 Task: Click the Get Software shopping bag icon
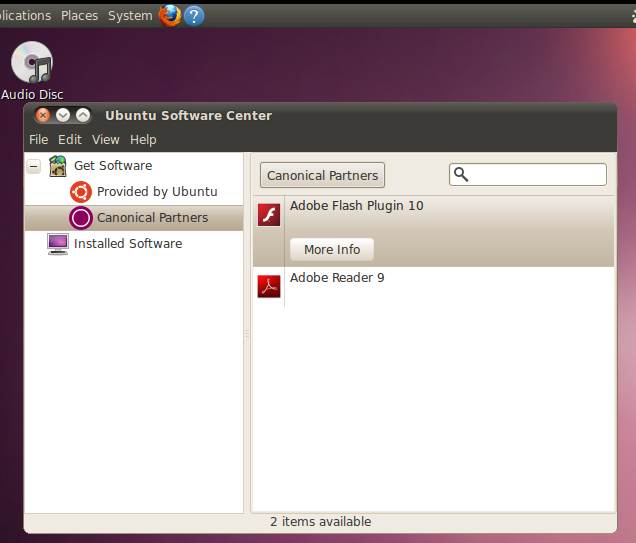(58, 166)
